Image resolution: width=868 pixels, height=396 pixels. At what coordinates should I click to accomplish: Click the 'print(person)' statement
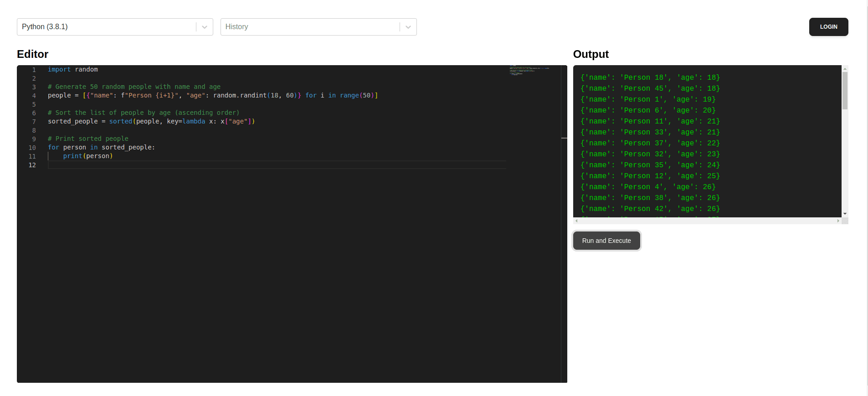88,156
